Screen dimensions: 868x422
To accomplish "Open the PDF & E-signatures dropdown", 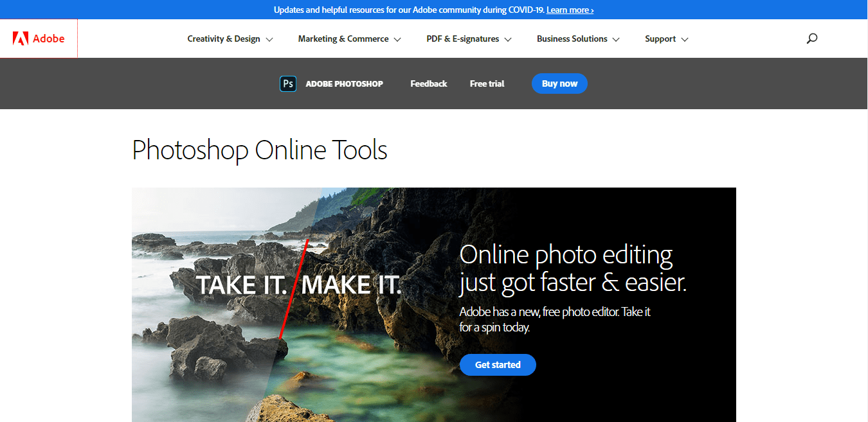I will [468, 39].
